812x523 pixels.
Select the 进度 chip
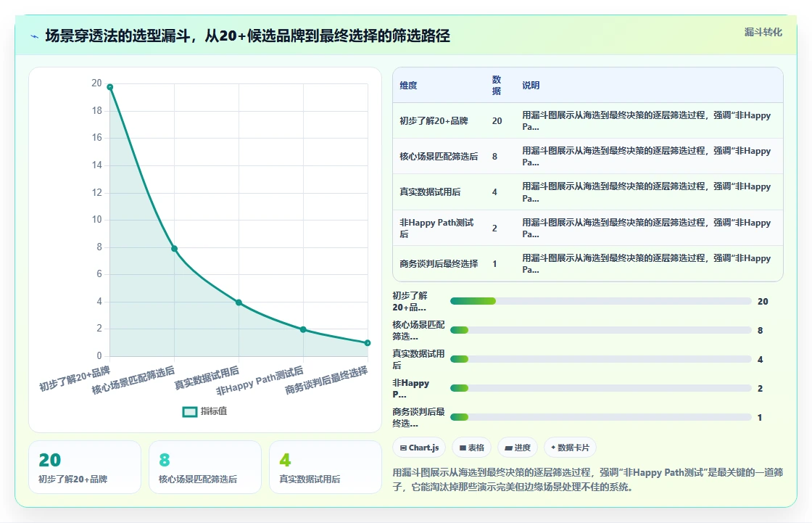coord(518,448)
